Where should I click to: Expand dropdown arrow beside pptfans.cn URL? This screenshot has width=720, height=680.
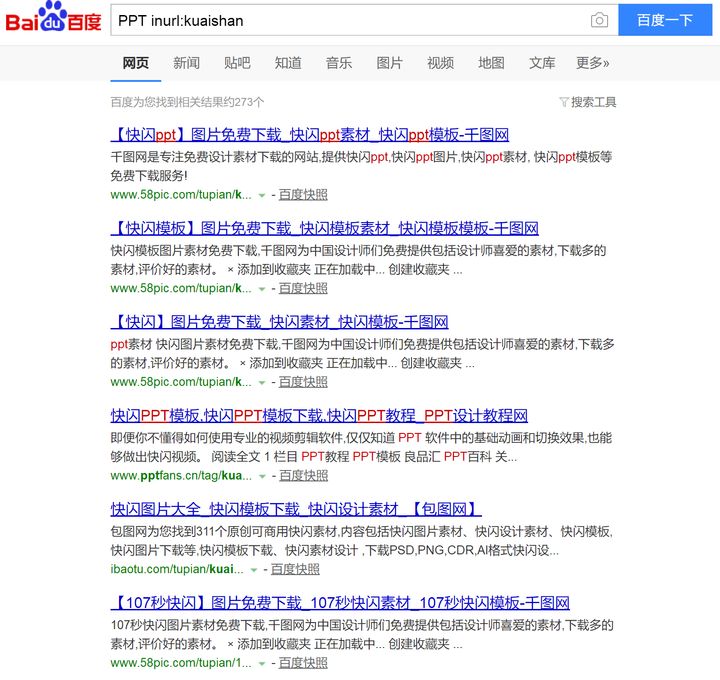coord(262,477)
